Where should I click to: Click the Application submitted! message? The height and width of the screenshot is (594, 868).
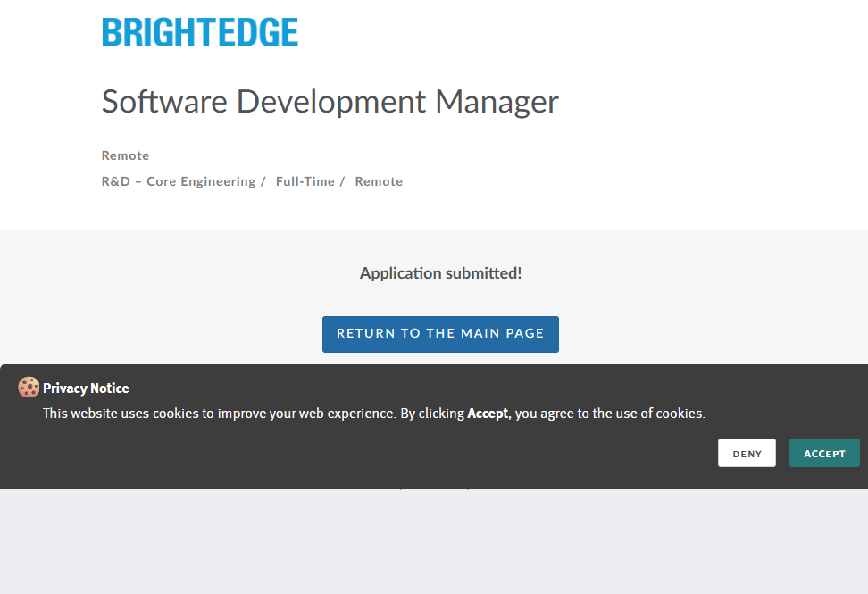click(440, 273)
